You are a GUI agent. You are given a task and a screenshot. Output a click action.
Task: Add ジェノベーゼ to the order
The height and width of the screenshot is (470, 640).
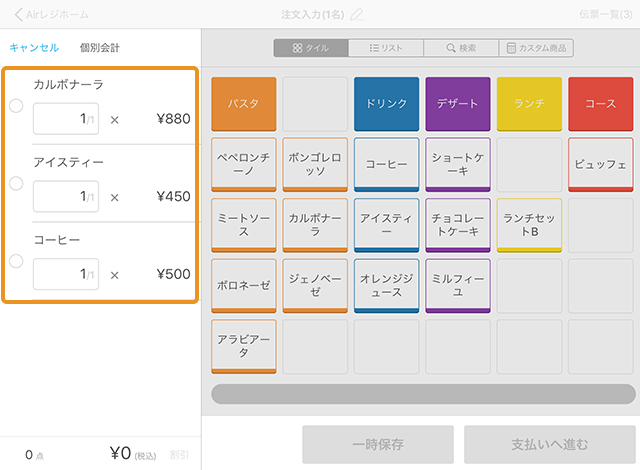[315, 286]
